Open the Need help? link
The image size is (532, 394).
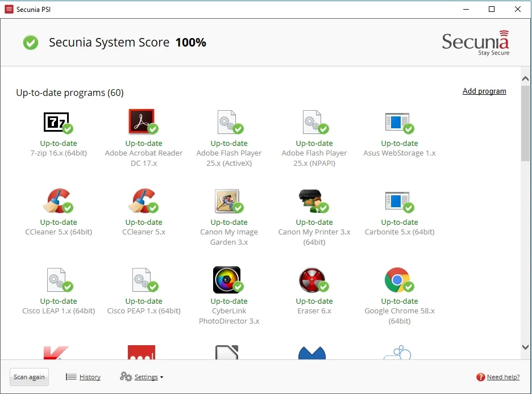(503, 377)
